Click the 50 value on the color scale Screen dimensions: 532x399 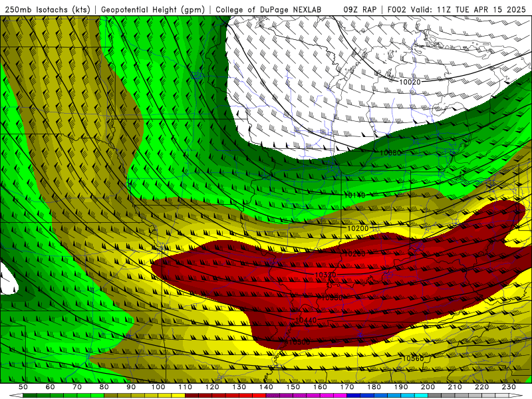(23, 387)
